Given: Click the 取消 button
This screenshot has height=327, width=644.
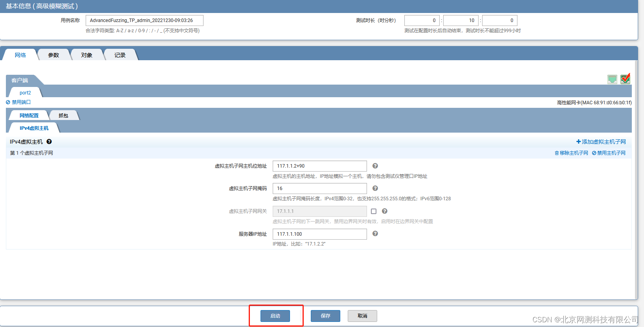Looking at the screenshot, I should coord(362,316).
